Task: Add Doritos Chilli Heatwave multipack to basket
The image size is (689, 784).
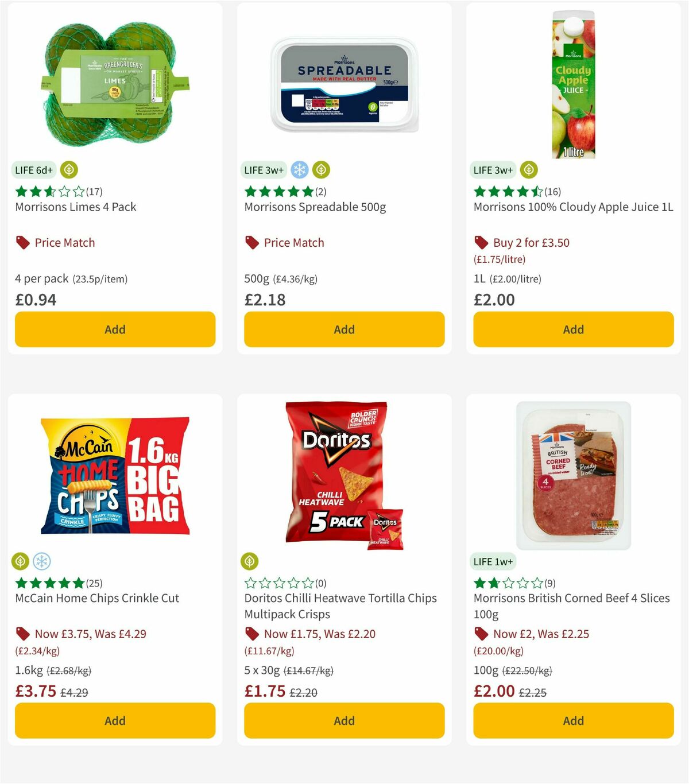Action: click(x=344, y=720)
